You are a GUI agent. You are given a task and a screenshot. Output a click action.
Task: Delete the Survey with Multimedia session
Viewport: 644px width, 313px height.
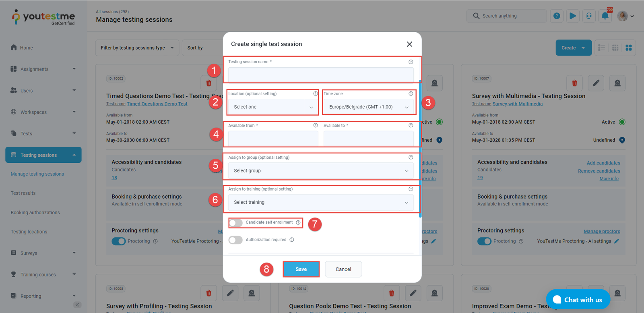point(574,83)
